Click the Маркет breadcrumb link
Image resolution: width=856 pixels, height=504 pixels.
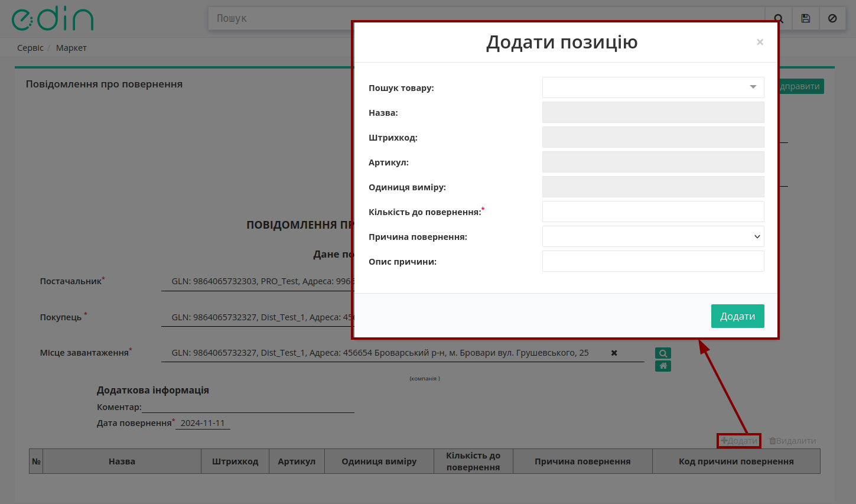[x=71, y=48]
